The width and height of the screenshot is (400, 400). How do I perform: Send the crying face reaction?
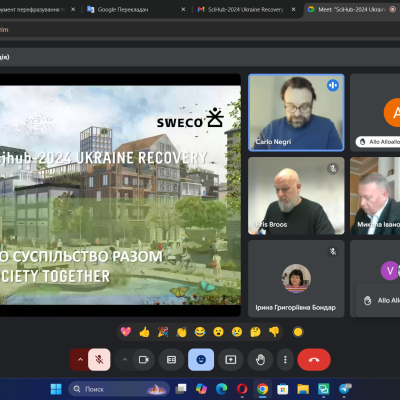(237, 332)
